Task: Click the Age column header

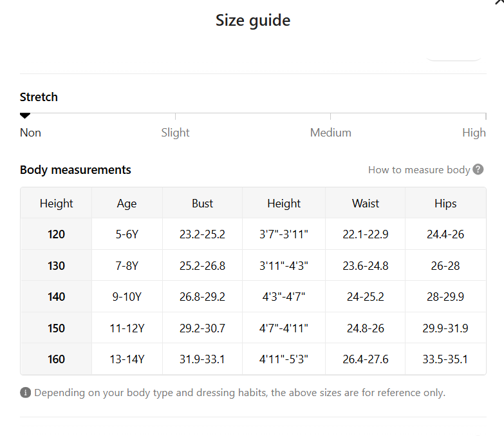Action: (127, 204)
